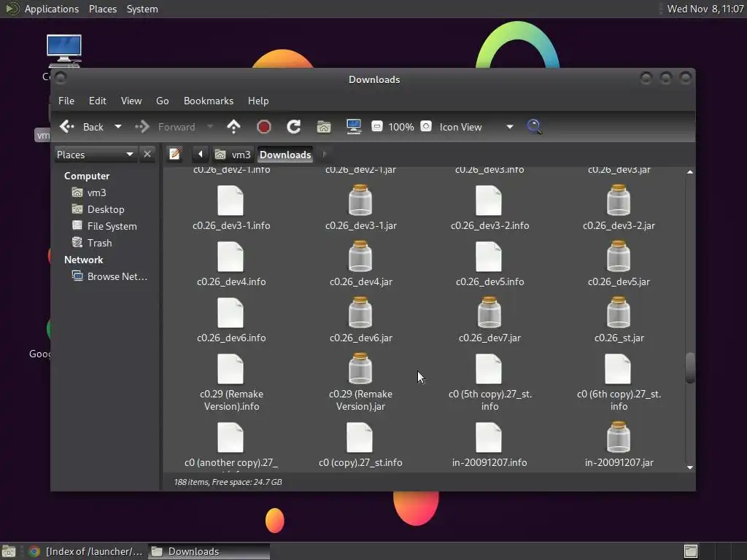Toggle the text location entry pencil icon
This screenshot has height=560, width=747.
pos(175,155)
